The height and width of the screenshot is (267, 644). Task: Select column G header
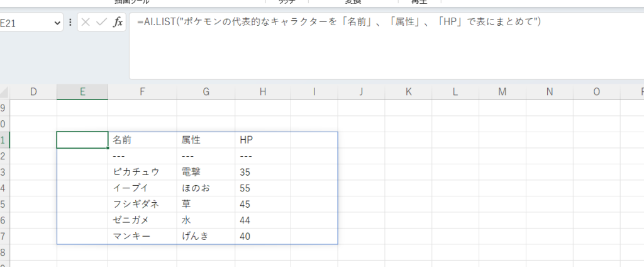pos(206,92)
